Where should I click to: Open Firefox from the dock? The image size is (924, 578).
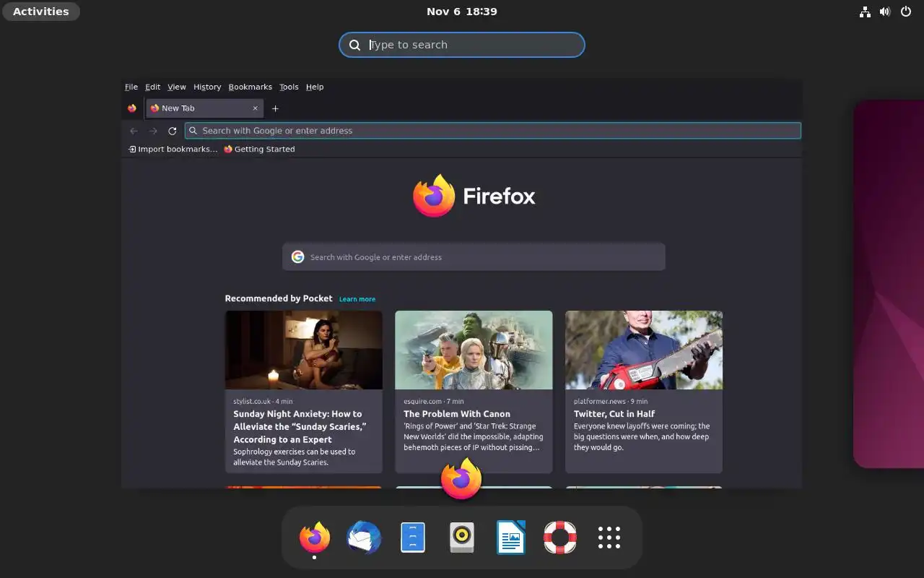click(x=315, y=538)
